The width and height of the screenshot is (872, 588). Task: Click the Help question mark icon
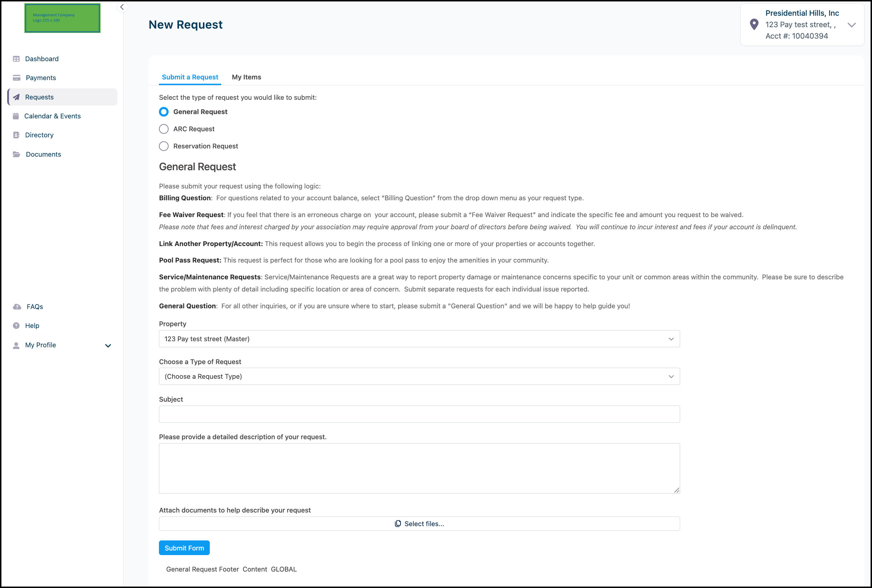coord(16,325)
